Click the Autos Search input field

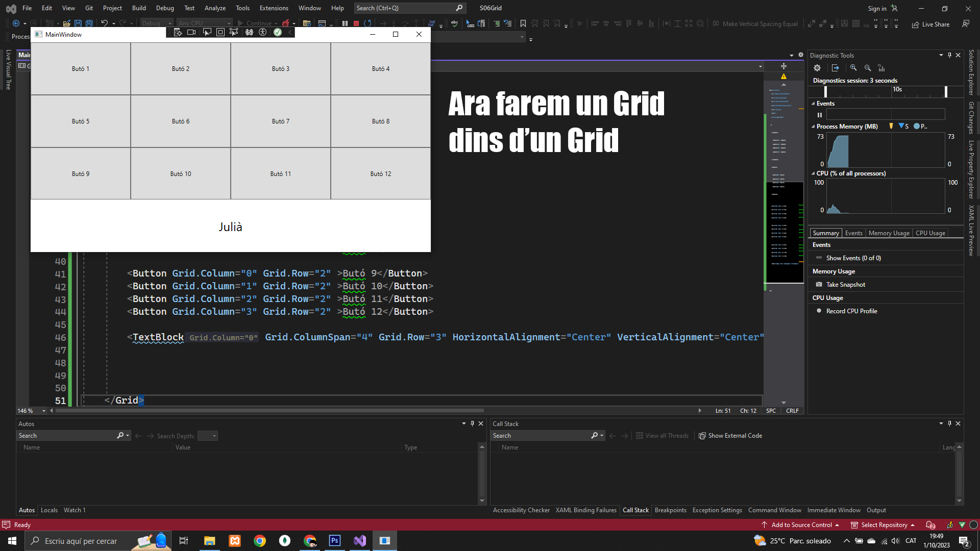[66, 436]
